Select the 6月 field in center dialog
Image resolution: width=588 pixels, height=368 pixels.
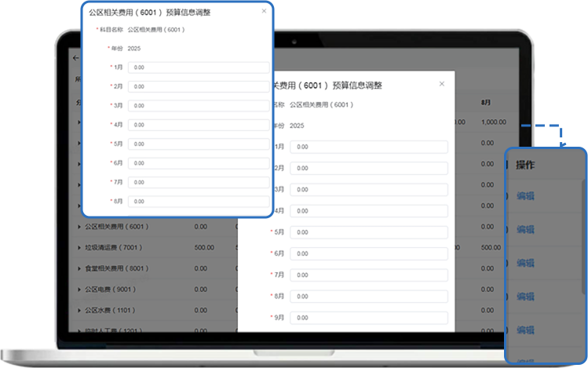pyautogui.click(x=368, y=253)
